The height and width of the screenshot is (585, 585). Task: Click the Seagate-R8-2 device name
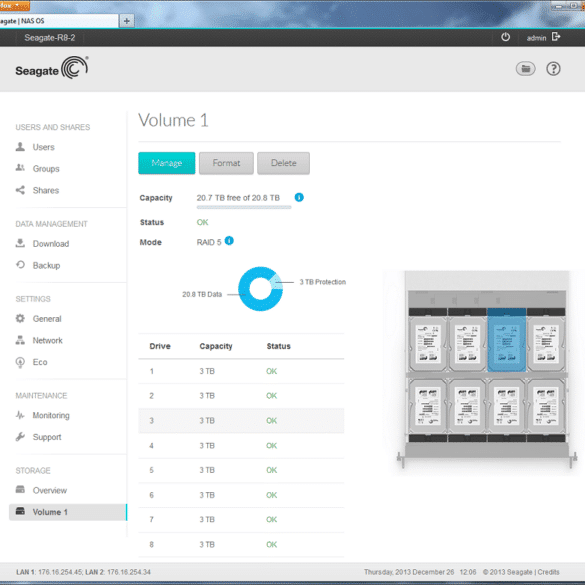click(x=50, y=38)
